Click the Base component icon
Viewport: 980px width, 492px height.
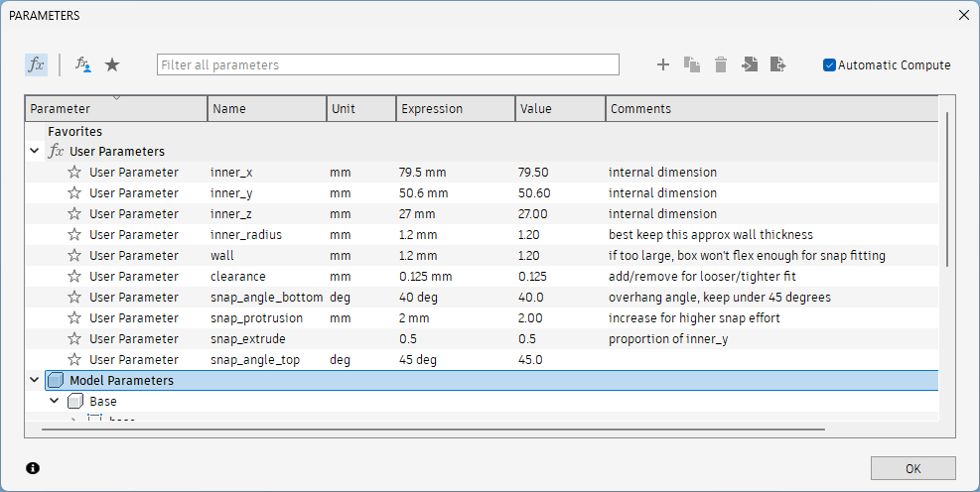point(75,401)
